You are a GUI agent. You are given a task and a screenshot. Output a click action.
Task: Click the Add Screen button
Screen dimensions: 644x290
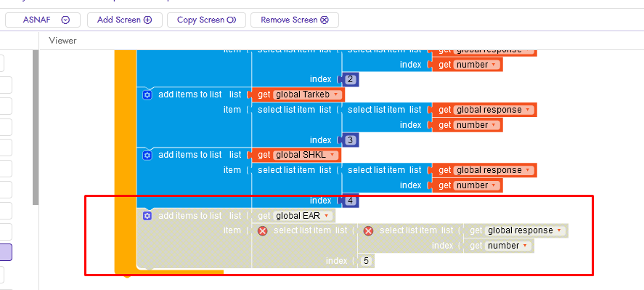(124, 20)
